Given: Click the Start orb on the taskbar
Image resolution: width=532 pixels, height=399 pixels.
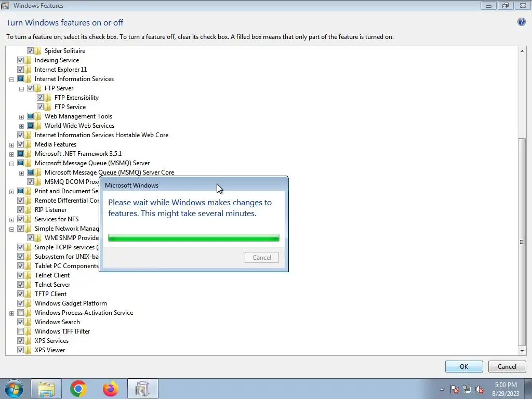Looking at the screenshot, I should pyautogui.click(x=14, y=389).
